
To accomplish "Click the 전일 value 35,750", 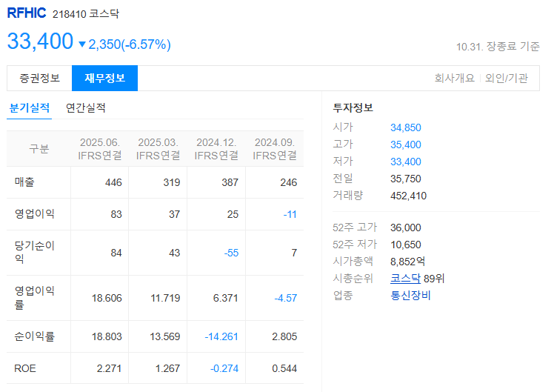I will [x=406, y=179].
